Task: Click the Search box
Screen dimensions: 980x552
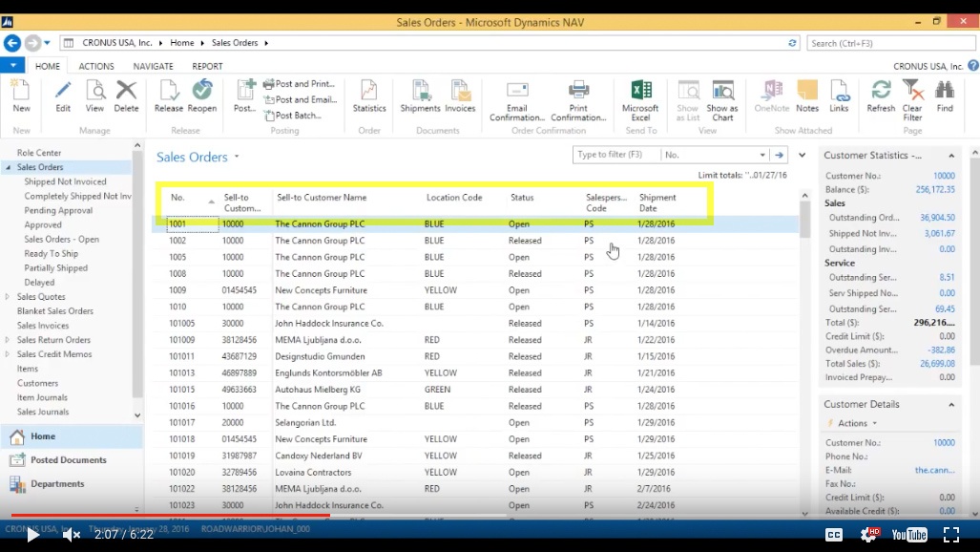Action: [x=891, y=43]
